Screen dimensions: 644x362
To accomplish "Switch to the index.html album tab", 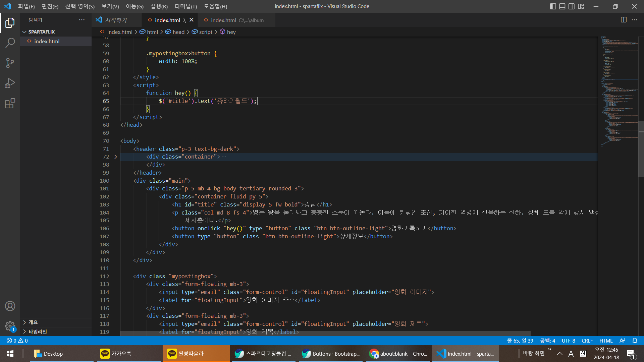I will pyautogui.click(x=236, y=20).
